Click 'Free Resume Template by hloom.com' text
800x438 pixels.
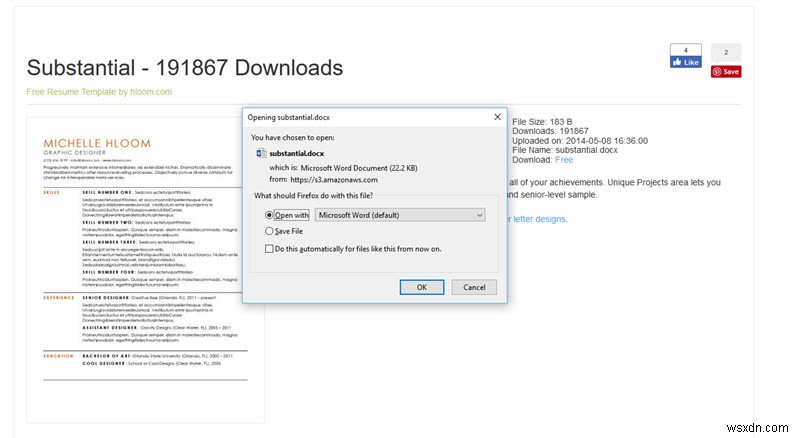(99, 92)
